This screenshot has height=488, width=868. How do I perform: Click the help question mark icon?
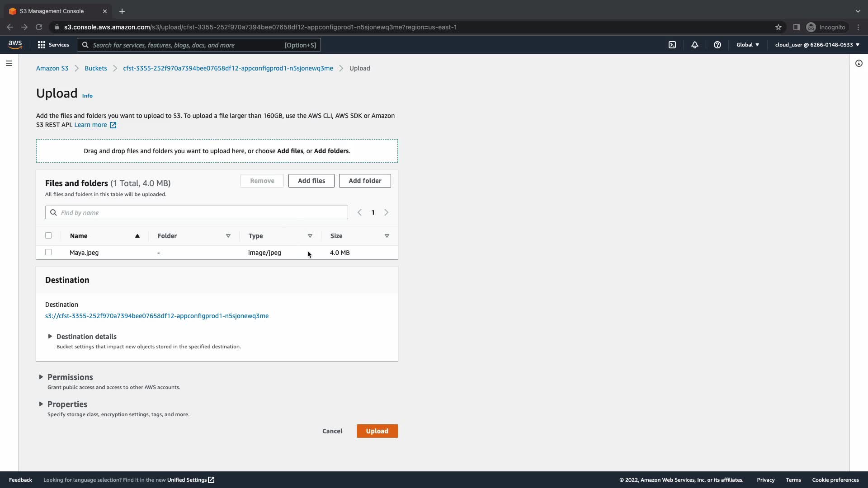717,45
